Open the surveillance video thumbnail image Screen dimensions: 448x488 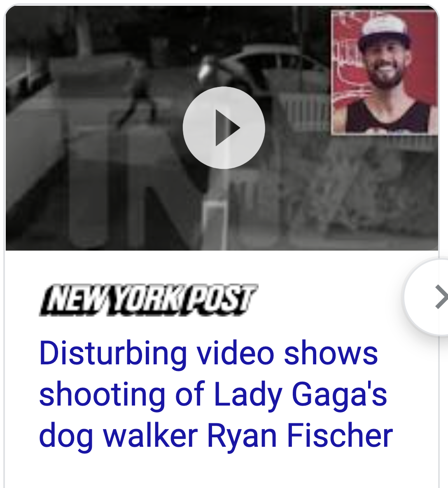(x=222, y=128)
